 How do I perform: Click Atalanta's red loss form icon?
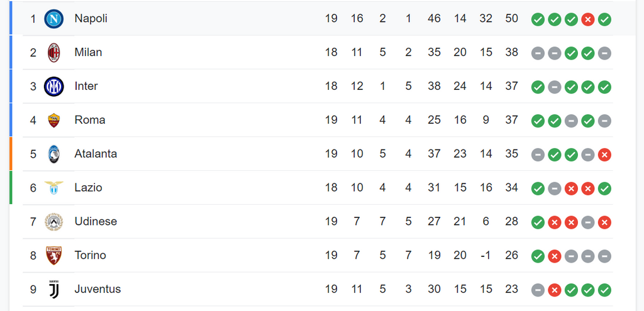604,155
